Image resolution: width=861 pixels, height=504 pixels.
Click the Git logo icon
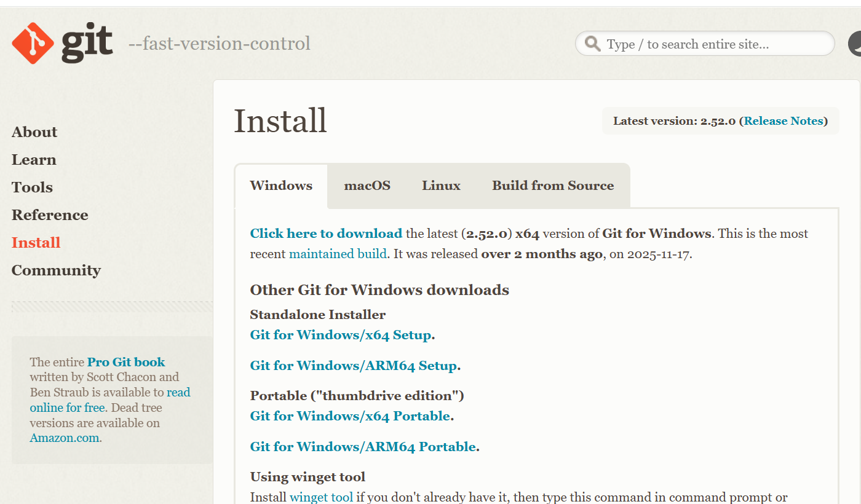[62, 43]
